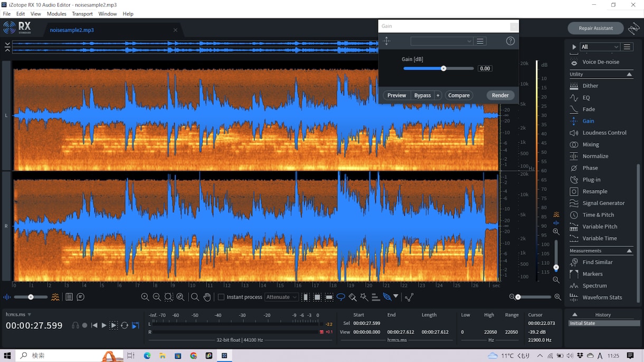
Task: Toggle loop playback button
Action: 125,326
